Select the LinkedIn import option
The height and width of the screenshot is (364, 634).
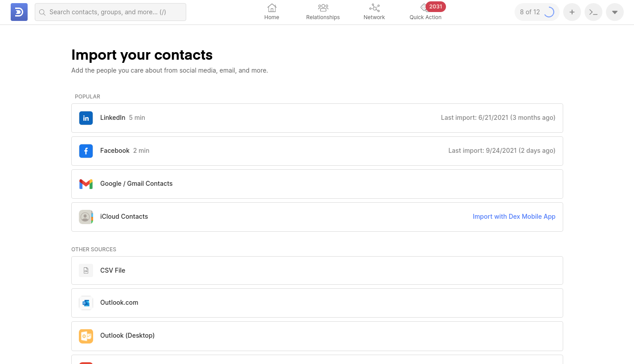click(317, 118)
